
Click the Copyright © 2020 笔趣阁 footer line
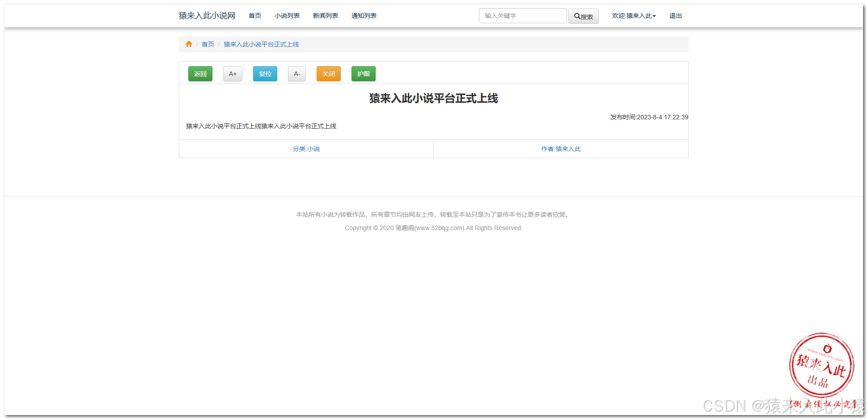[434, 228]
